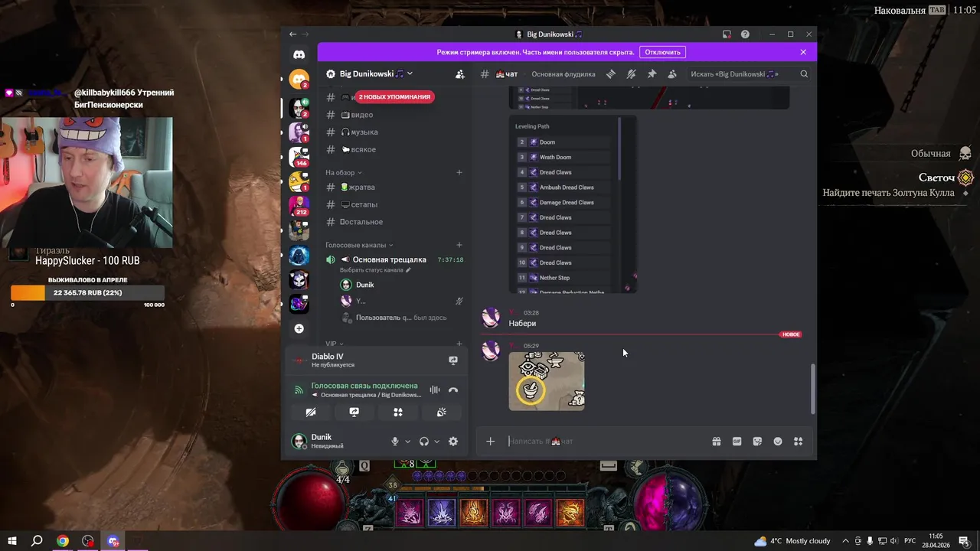This screenshot has width=980, height=551.
Task: Open pinned messages in chat header
Action: pyautogui.click(x=652, y=74)
